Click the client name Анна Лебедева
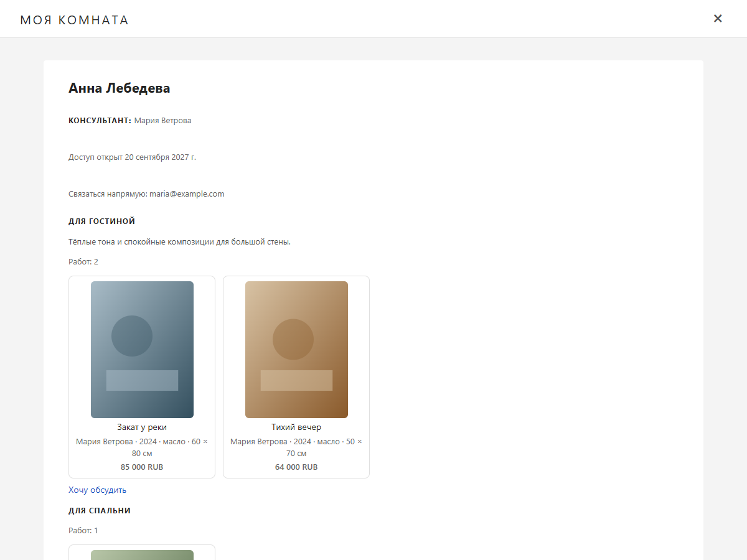Viewport: 747px width, 560px height. (x=120, y=88)
